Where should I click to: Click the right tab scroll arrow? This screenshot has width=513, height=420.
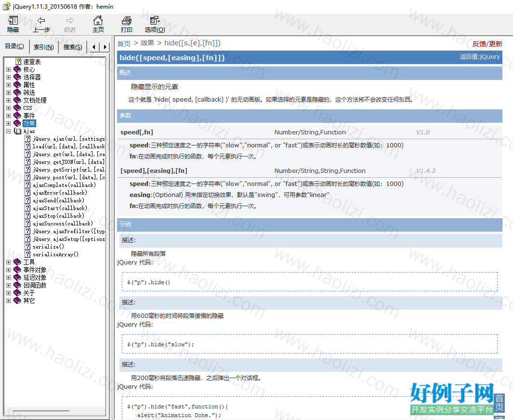(x=105, y=47)
